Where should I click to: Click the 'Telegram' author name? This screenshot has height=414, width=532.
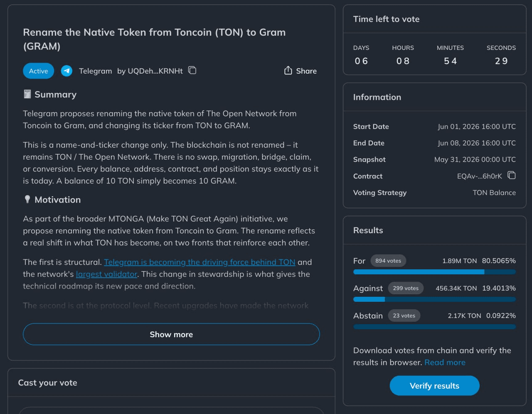click(95, 71)
